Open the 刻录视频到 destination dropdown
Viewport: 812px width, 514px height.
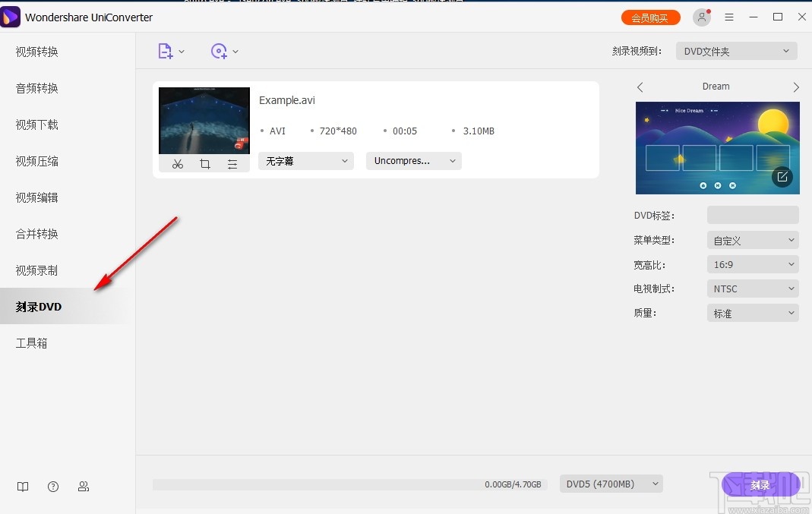[735, 50]
